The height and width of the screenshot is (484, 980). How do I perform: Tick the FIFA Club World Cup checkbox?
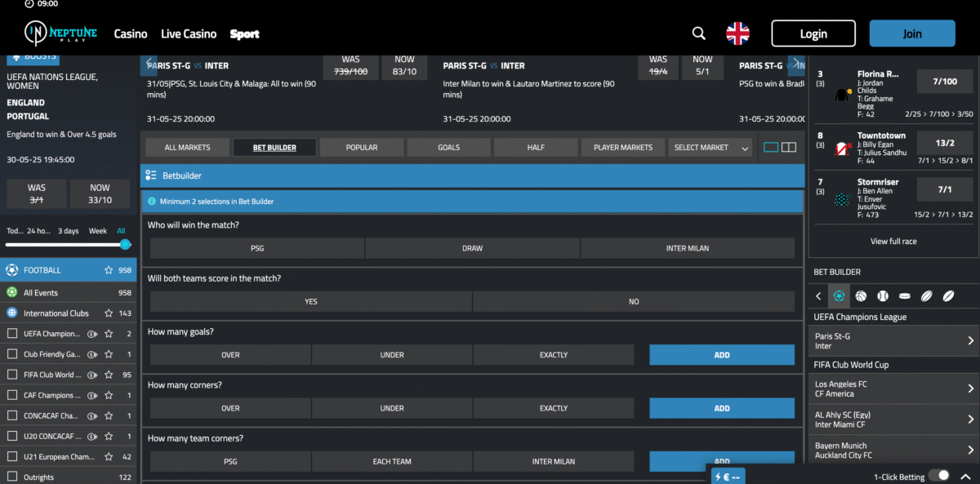click(x=11, y=375)
